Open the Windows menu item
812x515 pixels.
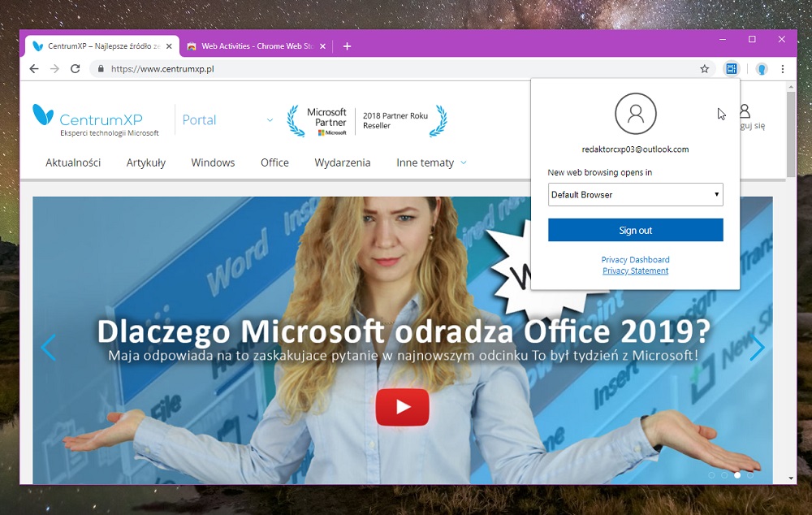click(x=213, y=162)
